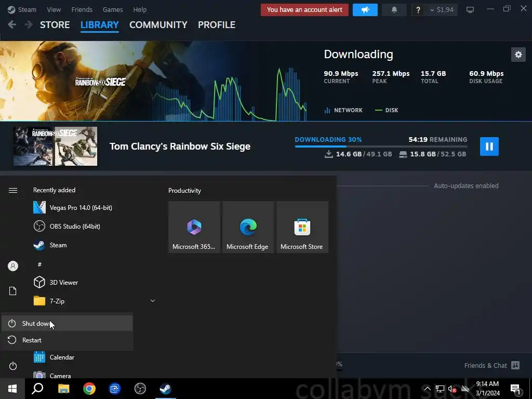Click the Windows Start button
The image size is (532, 399).
(x=12, y=389)
